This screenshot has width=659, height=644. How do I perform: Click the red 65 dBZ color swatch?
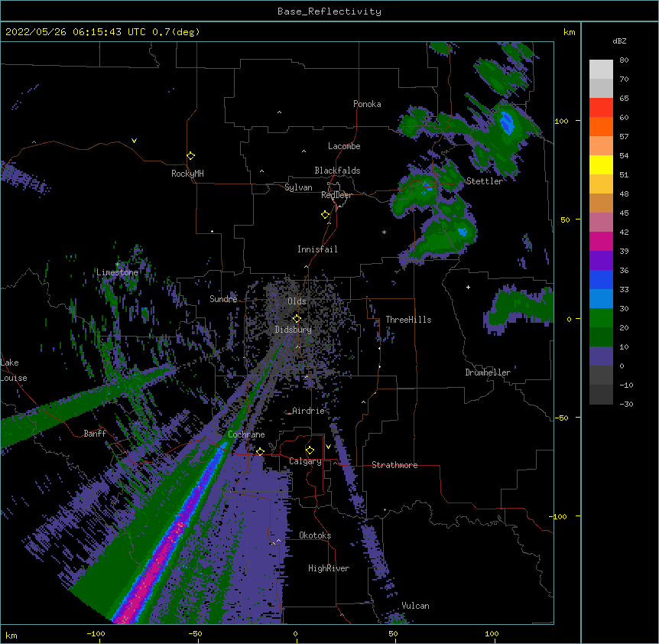[x=601, y=108]
